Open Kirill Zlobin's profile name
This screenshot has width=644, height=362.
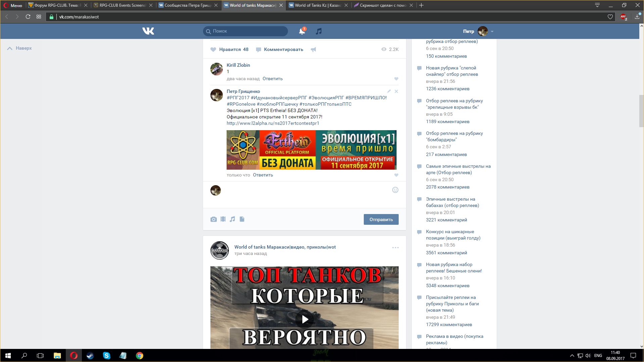238,65
